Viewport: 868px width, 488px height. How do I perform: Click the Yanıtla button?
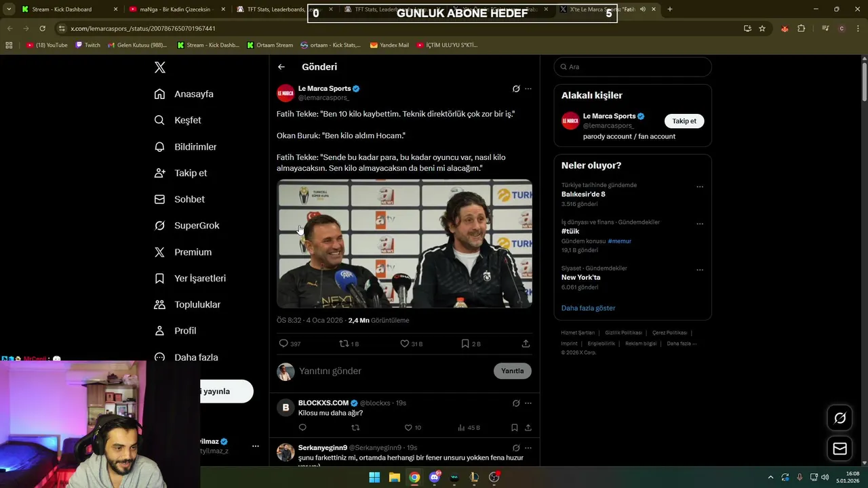tap(513, 371)
